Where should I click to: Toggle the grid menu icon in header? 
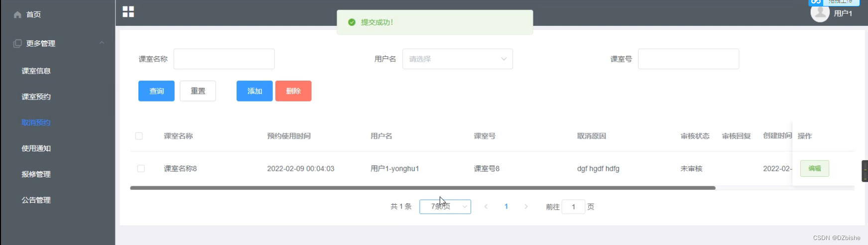(128, 11)
